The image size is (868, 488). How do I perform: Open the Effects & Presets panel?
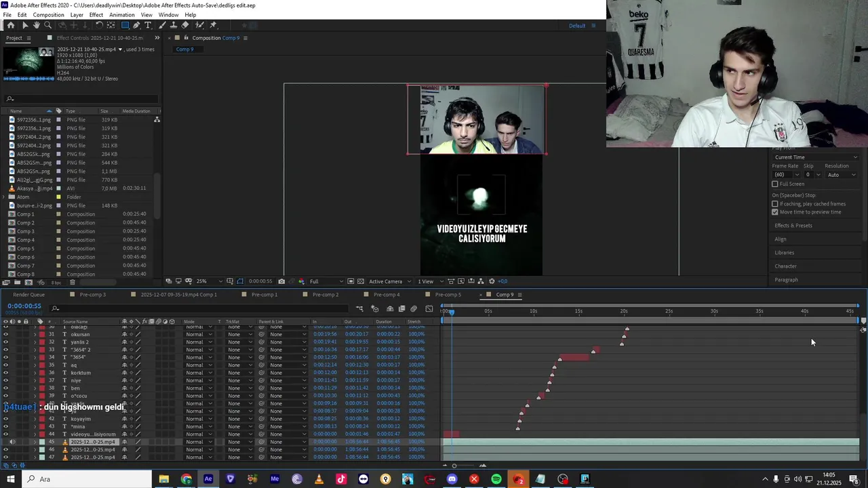pos(793,226)
